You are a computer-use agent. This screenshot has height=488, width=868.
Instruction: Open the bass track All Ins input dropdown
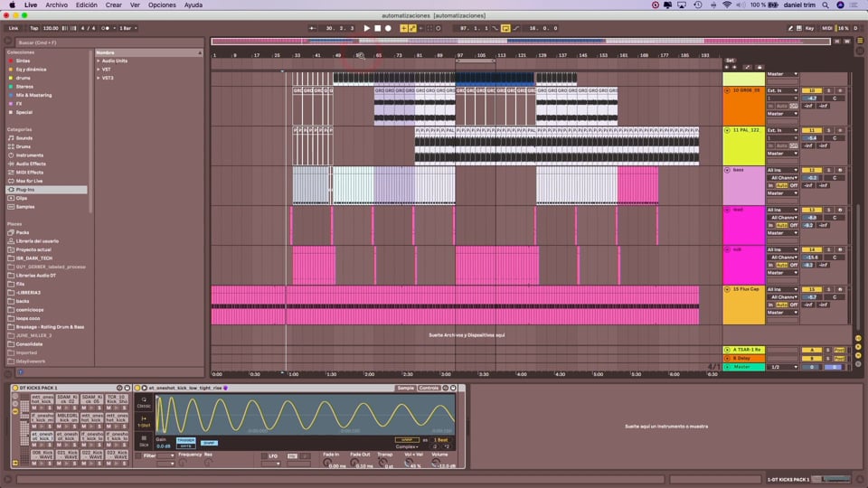tap(782, 171)
